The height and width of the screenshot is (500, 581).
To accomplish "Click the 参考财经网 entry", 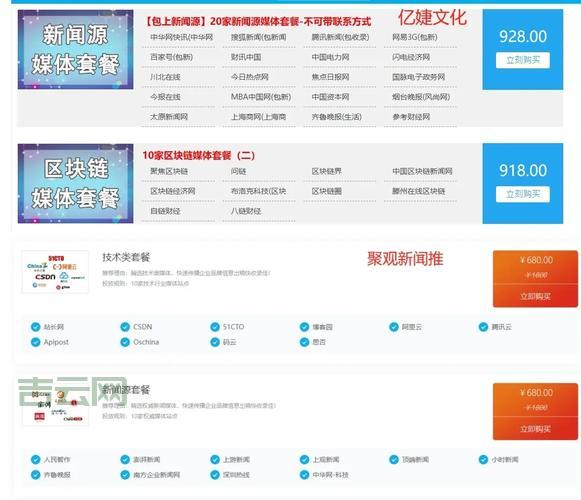I will point(411,117).
